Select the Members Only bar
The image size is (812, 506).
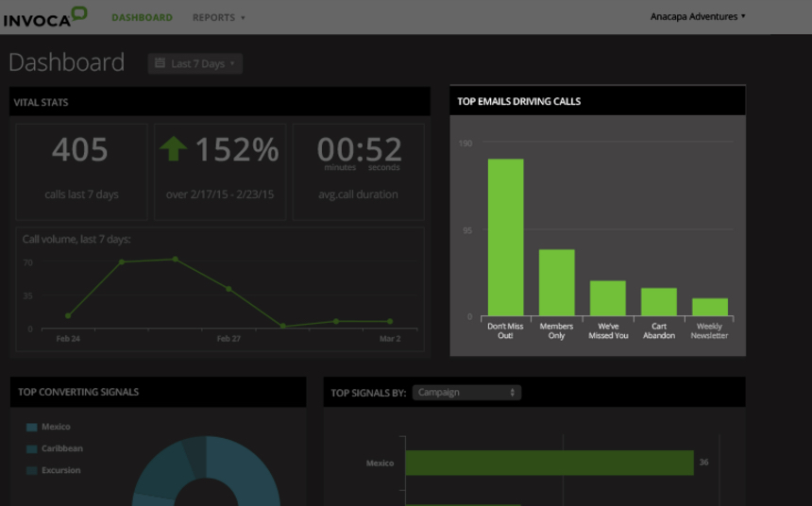557,282
